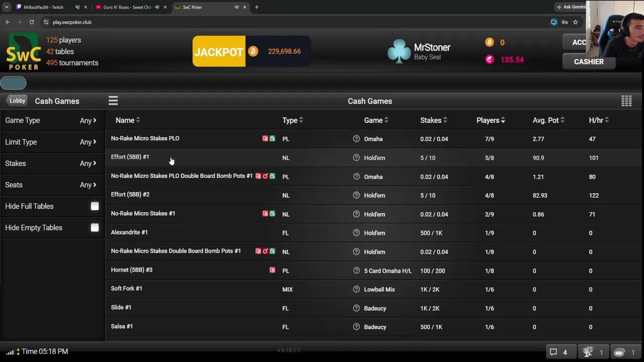The width and height of the screenshot is (644, 362).
Task: Click the Bitcoin balance coin icon
Action: click(489, 42)
